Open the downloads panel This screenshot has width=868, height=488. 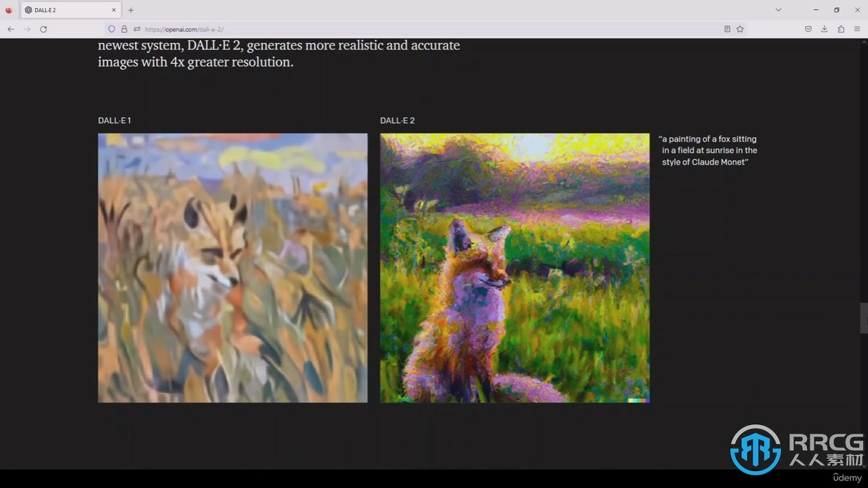pyautogui.click(x=825, y=29)
